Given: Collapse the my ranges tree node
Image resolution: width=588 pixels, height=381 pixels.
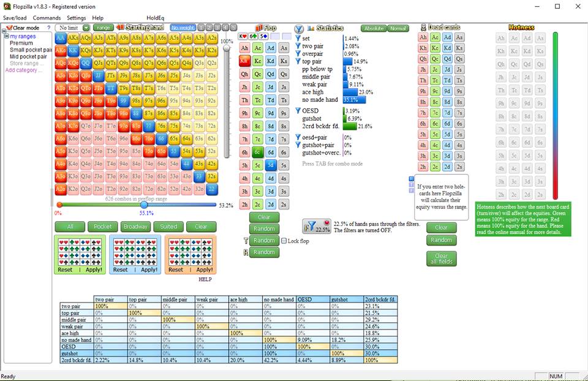Looking at the screenshot, I should pyautogui.click(x=7, y=36).
